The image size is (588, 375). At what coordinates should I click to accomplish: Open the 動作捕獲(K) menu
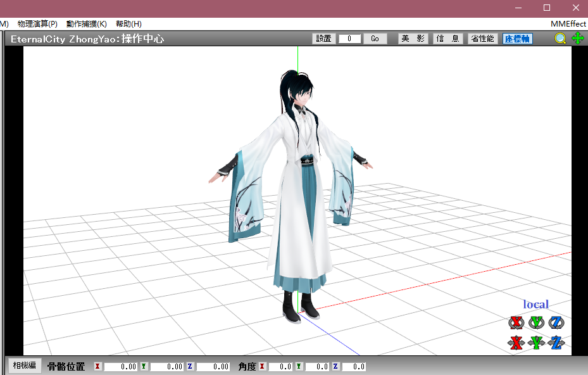tap(86, 23)
